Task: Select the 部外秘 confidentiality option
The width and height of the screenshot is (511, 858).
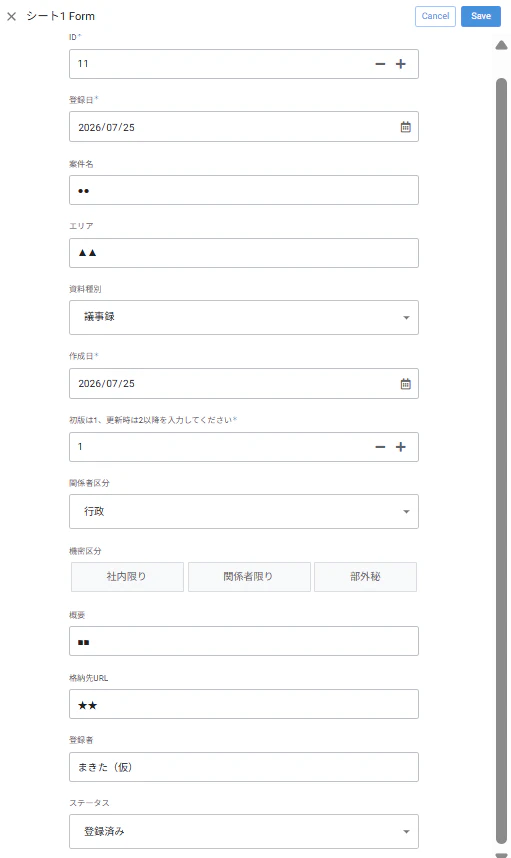Action: pyautogui.click(x=365, y=577)
